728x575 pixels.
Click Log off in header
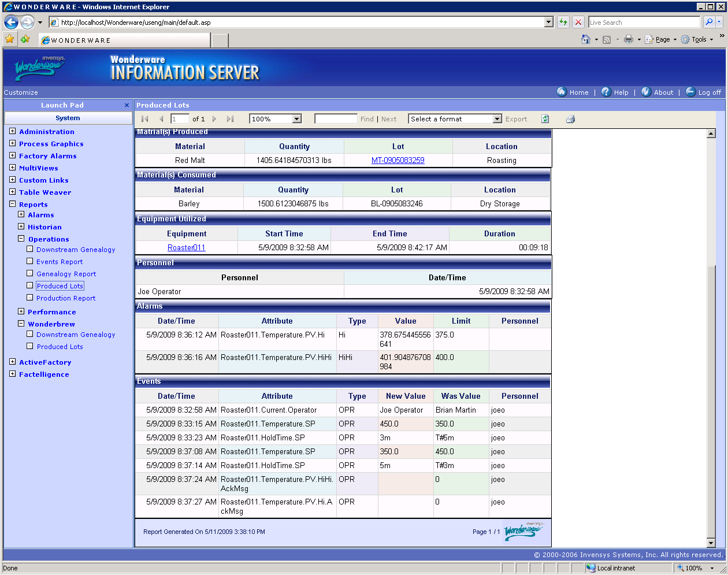tap(710, 92)
